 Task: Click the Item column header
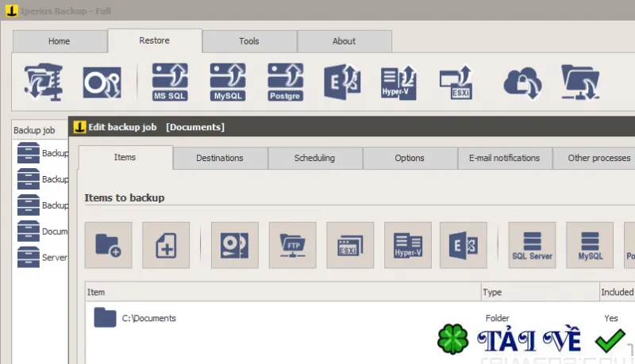pyautogui.click(x=283, y=292)
